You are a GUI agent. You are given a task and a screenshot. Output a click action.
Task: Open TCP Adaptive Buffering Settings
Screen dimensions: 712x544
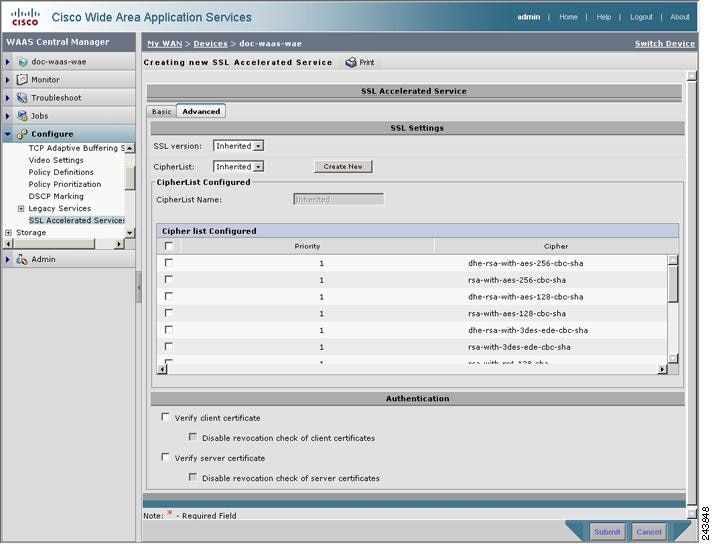coord(76,148)
